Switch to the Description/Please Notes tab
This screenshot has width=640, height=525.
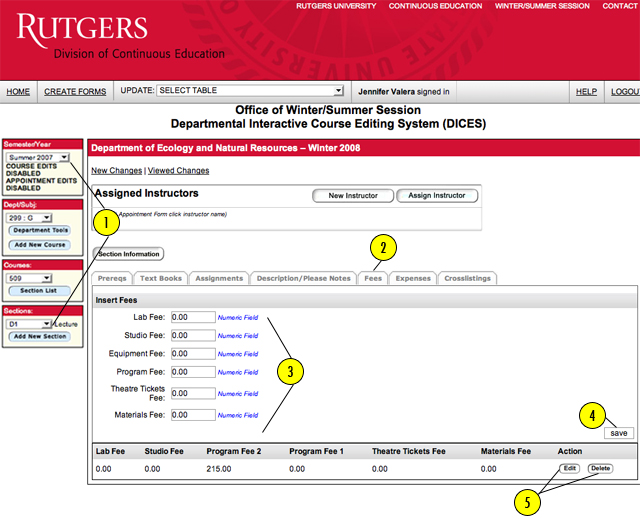pos(303,278)
